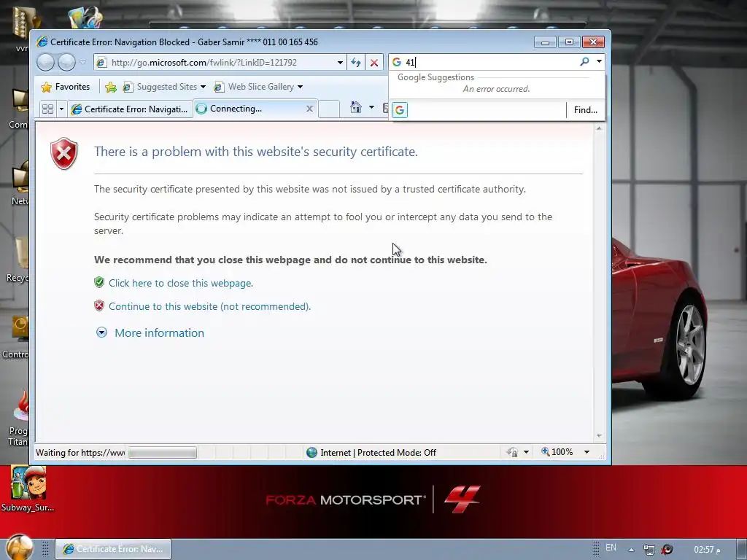Screen dimensions: 747x560
Task: Click the magnifier Search icon
Action: pos(584,62)
